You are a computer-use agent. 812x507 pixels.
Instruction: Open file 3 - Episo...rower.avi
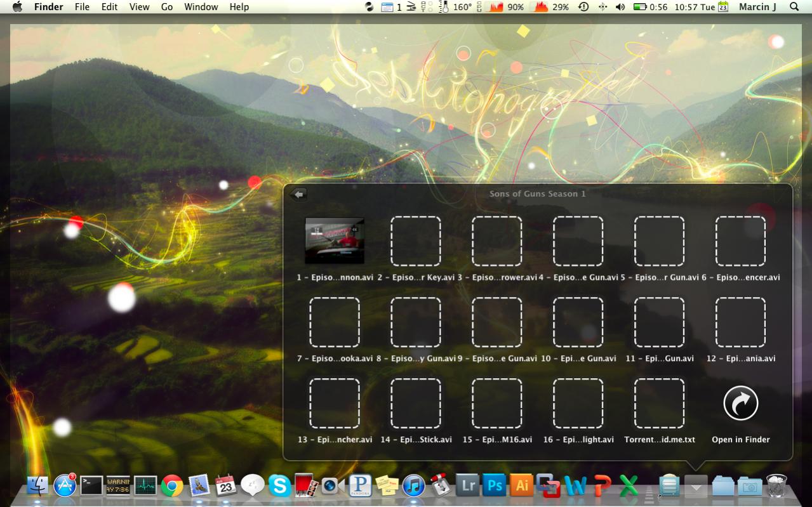click(x=497, y=240)
